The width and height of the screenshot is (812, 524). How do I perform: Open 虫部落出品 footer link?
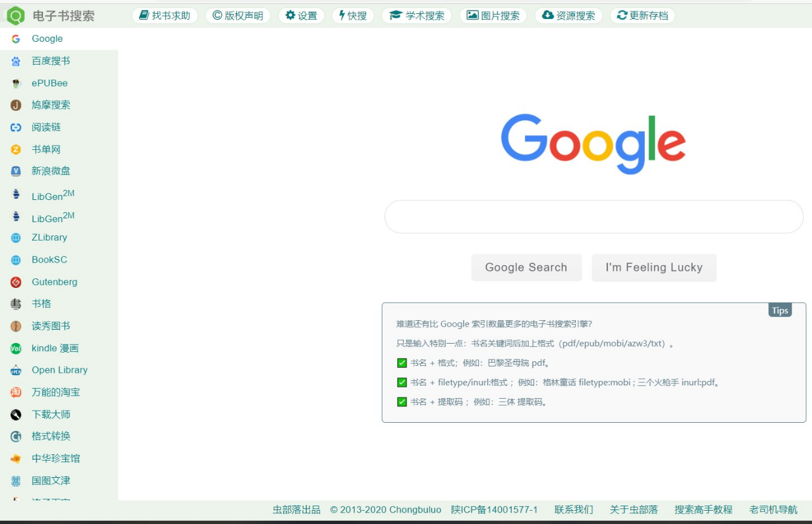tap(296, 509)
